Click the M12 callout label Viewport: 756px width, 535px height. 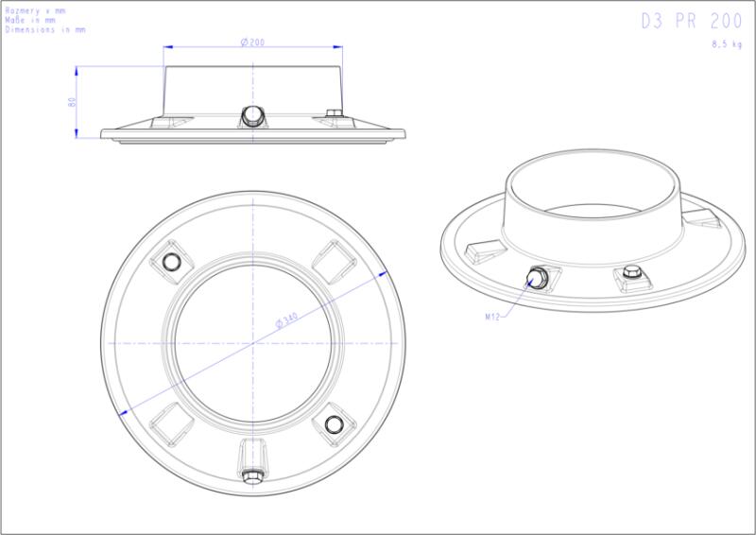[x=491, y=318]
